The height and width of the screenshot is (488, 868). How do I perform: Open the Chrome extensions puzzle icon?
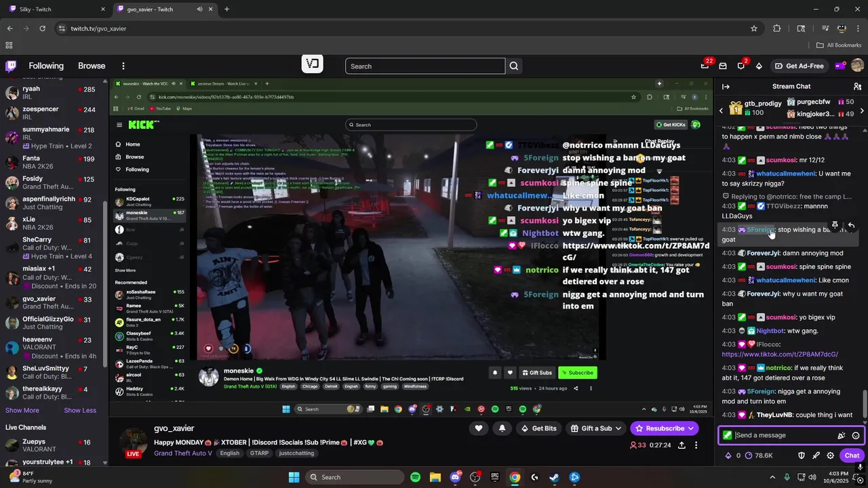point(777,28)
